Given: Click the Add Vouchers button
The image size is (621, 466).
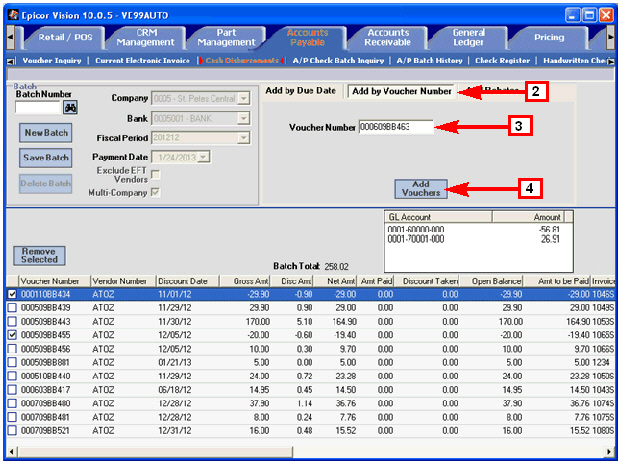Looking at the screenshot, I should (421, 189).
